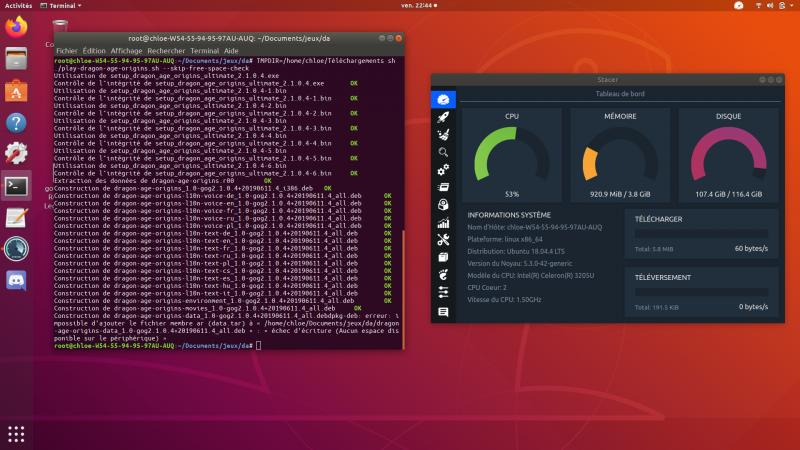
Task: Select Stacer icon in the dock
Action: [x=16, y=249]
